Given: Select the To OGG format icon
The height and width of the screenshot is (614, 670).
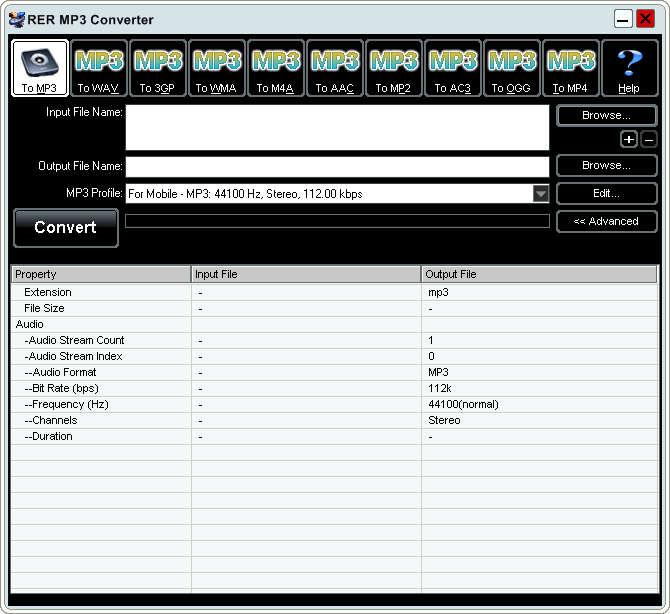Looking at the screenshot, I should (512, 68).
